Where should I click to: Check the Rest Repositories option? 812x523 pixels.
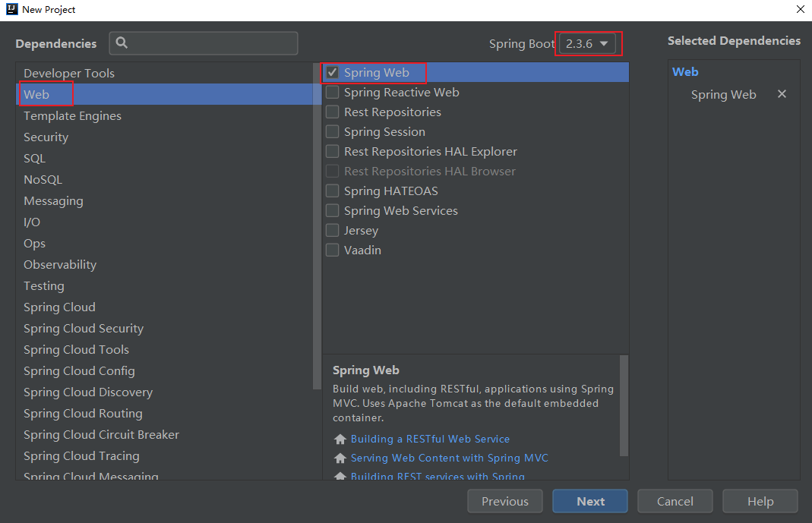333,112
